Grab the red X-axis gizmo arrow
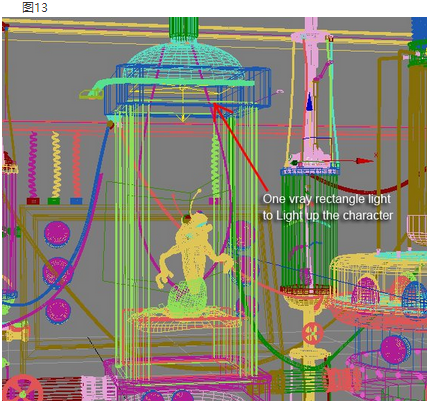The height and width of the screenshot is (401, 437). [364, 161]
